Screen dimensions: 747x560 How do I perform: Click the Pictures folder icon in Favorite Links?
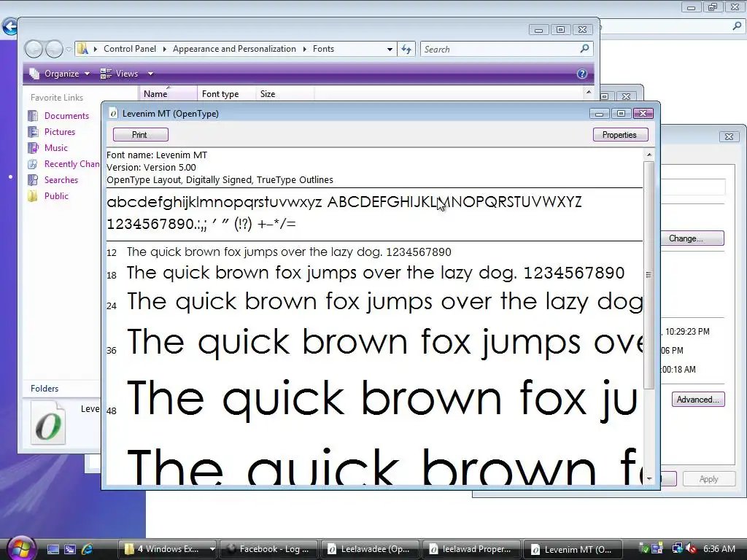[33, 132]
